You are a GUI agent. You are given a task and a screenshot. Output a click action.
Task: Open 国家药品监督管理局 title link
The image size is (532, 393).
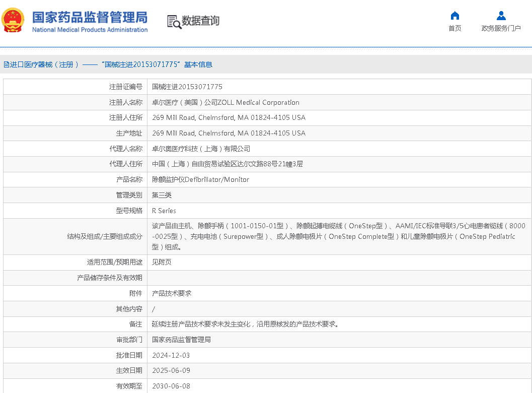(90, 17)
